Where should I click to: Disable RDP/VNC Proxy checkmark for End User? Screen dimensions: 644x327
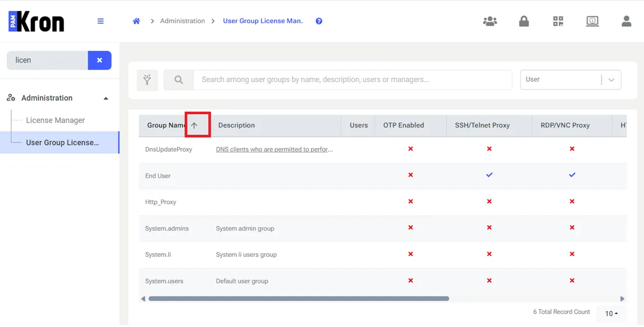[572, 175]
